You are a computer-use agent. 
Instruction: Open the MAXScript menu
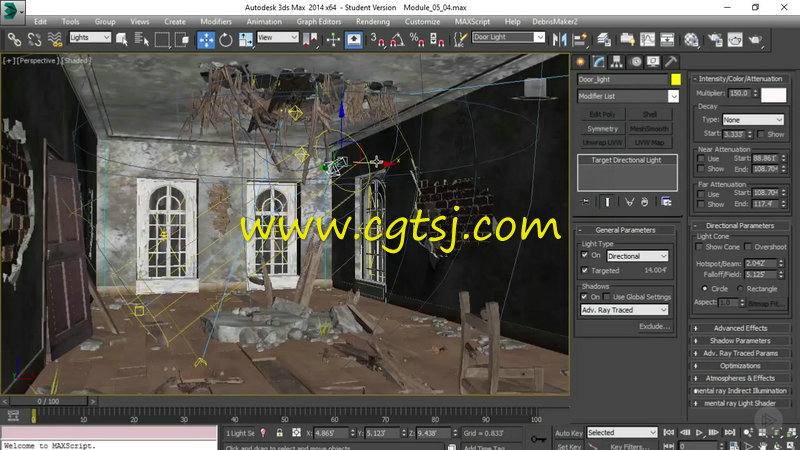[x=472, y=21]
